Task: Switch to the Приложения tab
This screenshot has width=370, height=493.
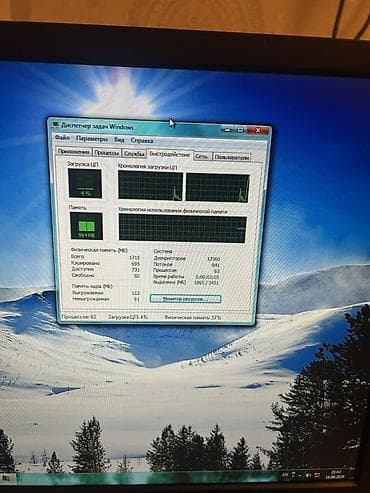Action: 74,152
